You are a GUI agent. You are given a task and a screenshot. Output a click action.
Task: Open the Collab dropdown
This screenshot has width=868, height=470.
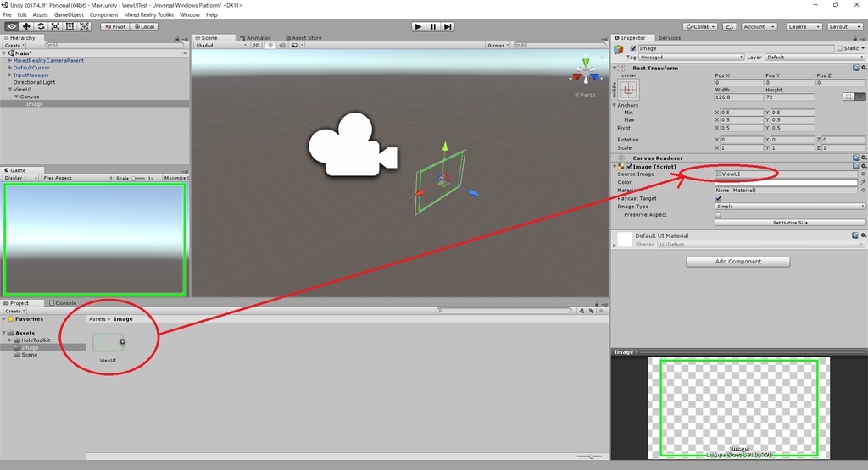[701, 26]
